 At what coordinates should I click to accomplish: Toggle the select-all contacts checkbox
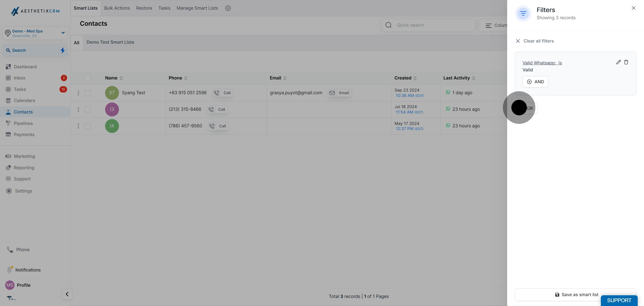pyautogui.click(x=87, y=78)
